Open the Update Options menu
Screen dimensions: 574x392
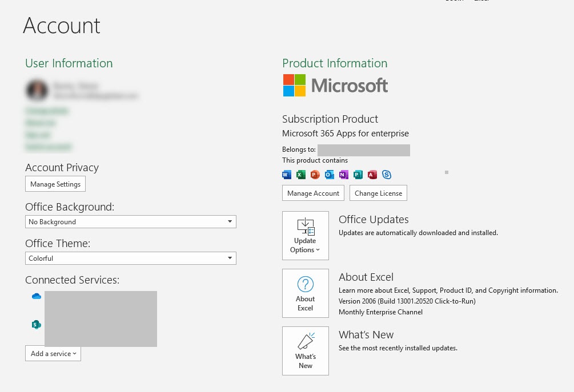(306, 236)
